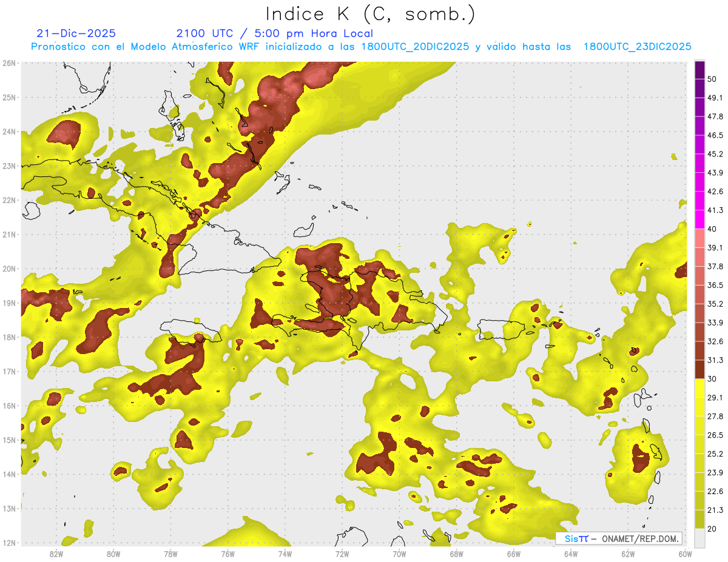Click the "76W" longitude label
The height and width of the screenshot is (562, 728).
pyautogui.click(x=227, y=554)
